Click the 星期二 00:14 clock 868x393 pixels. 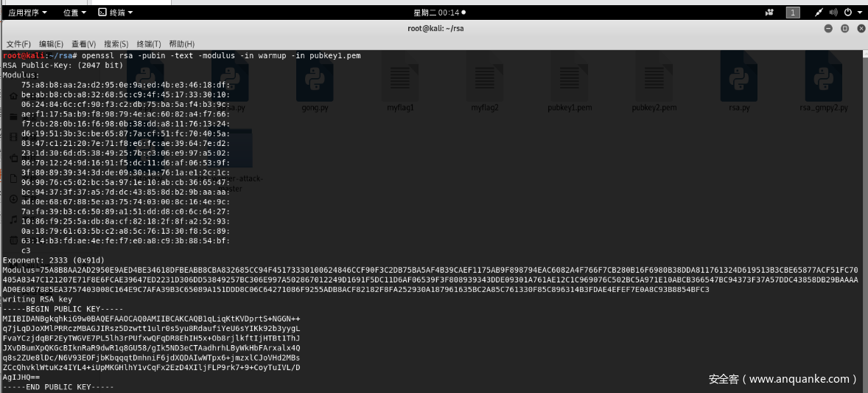pyautogui.click(x=438, y=13)
